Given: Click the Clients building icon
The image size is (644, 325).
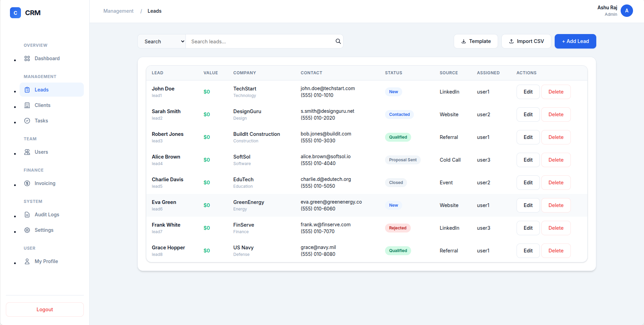Looking at the screenshot, I should coord(27,105).
